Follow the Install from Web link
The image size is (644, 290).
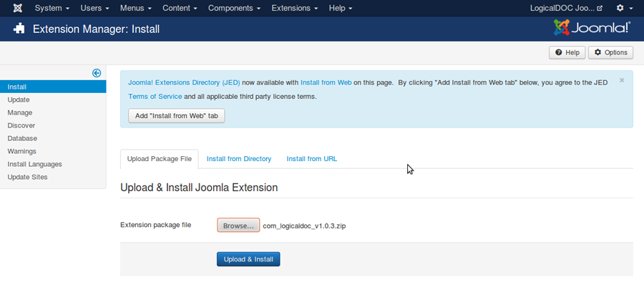point(326,82)
